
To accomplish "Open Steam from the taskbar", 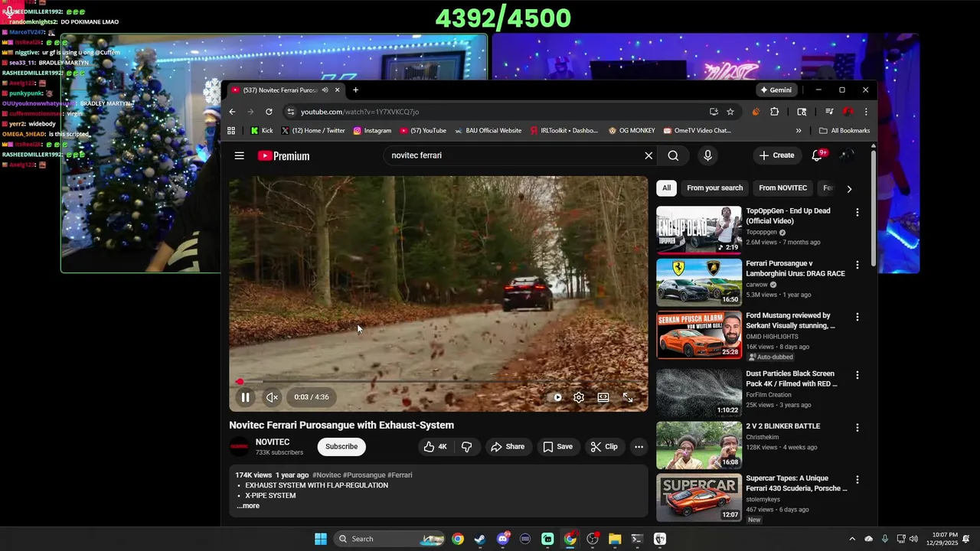I will tap(480, 539).
